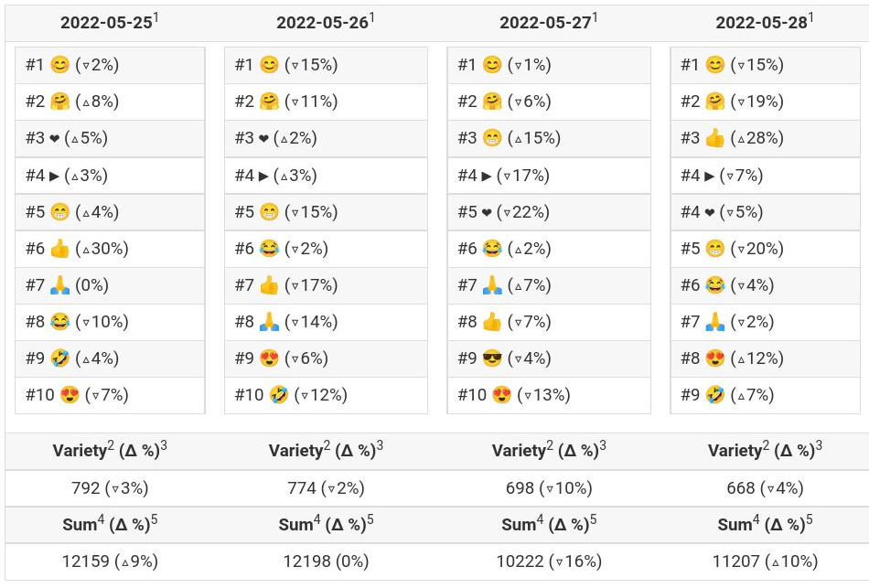869x588 pixels.
Task: Click the heart-eyes emoji at #8 under 2022-05-28
Action: pyautogui.click(x=715, y=358)
